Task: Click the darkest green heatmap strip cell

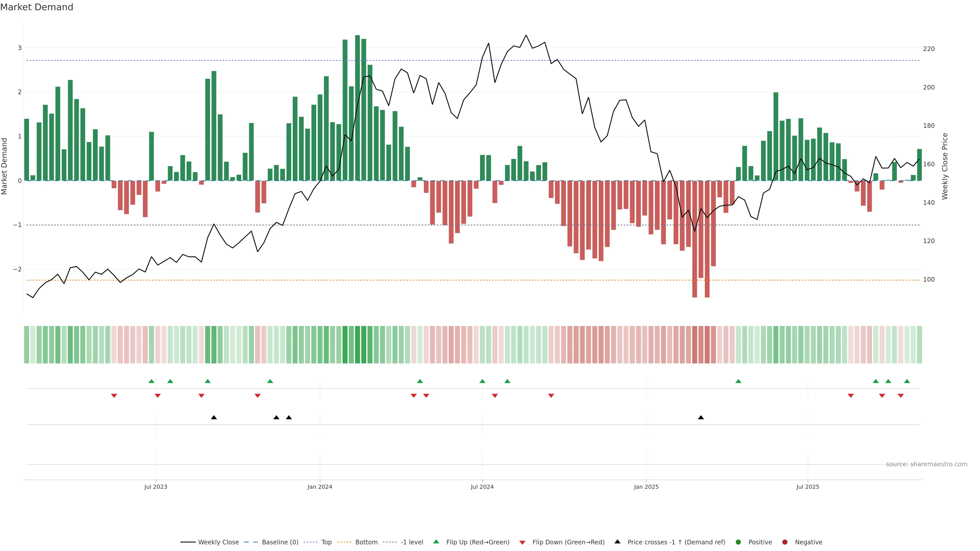Action: (x=358, y=345)
